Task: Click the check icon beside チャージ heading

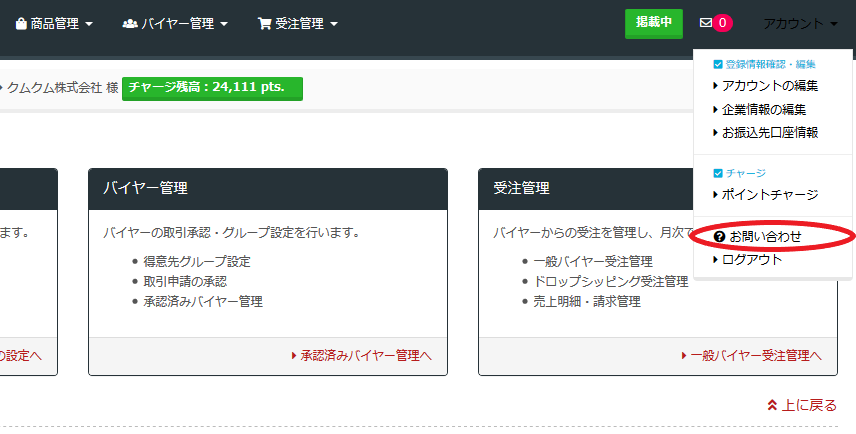Action: pos(718,173)
